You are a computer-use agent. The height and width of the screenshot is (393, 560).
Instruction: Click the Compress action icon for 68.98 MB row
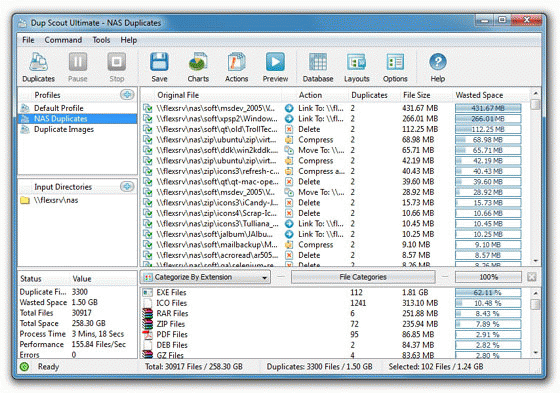(x=289, y=140)
